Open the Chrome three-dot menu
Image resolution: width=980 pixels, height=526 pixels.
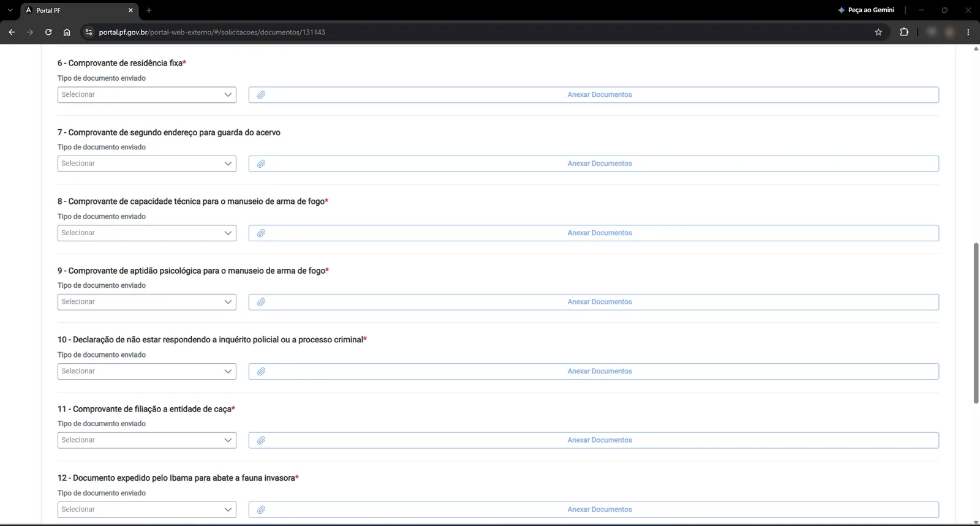tap(968, 32)
